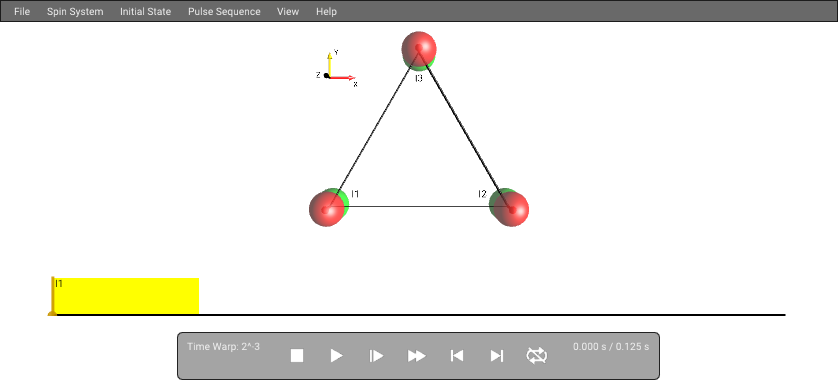Select the yellow I1 pulse block

coord(127,296)
